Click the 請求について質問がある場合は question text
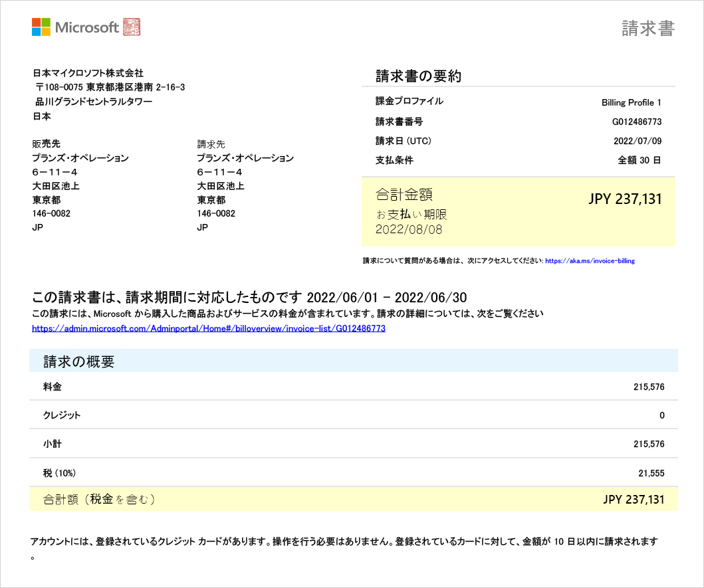The image size is (704, 588). click(x=453, y=261)
